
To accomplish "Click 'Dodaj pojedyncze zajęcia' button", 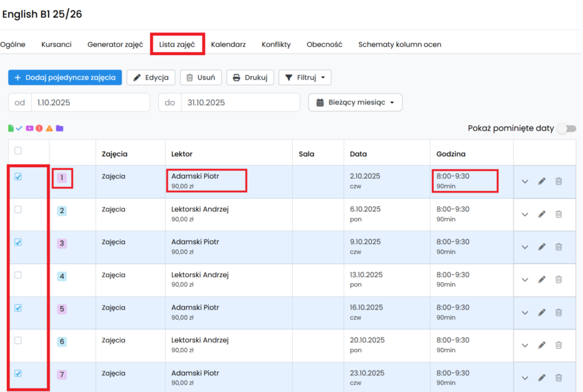I will 65,78.
